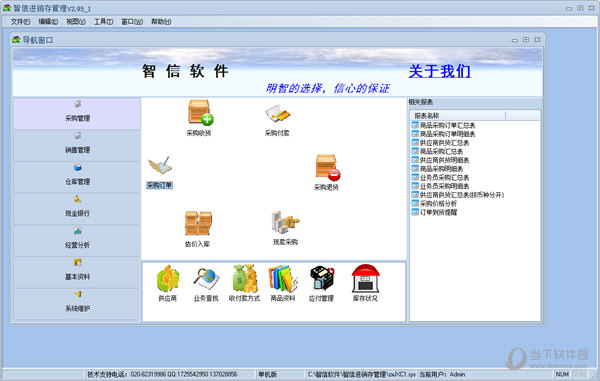Screen dimensions: 600x381
Task: Select 现金银行 in the left navigation
Action: click(x=77, y=209)
